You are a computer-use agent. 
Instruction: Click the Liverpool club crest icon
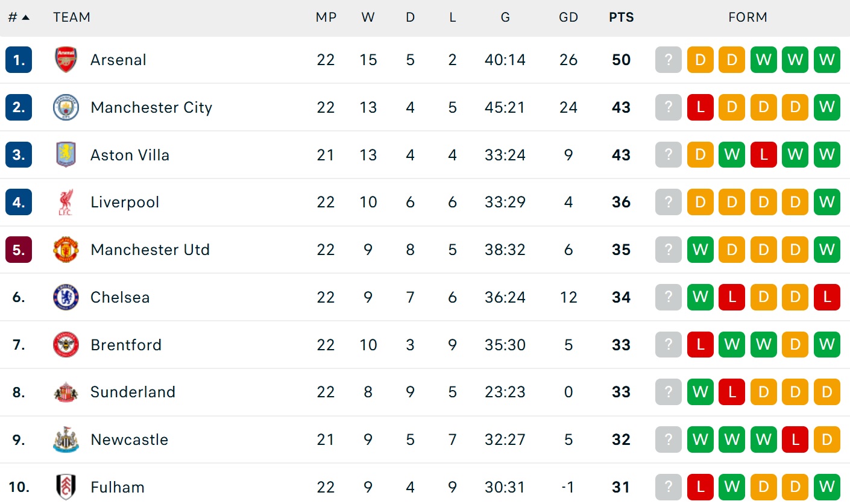(x=66, y=202)
